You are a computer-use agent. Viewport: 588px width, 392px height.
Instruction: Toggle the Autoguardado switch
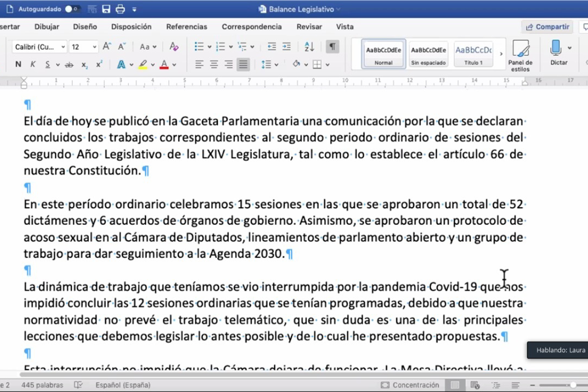click(72, 9)
